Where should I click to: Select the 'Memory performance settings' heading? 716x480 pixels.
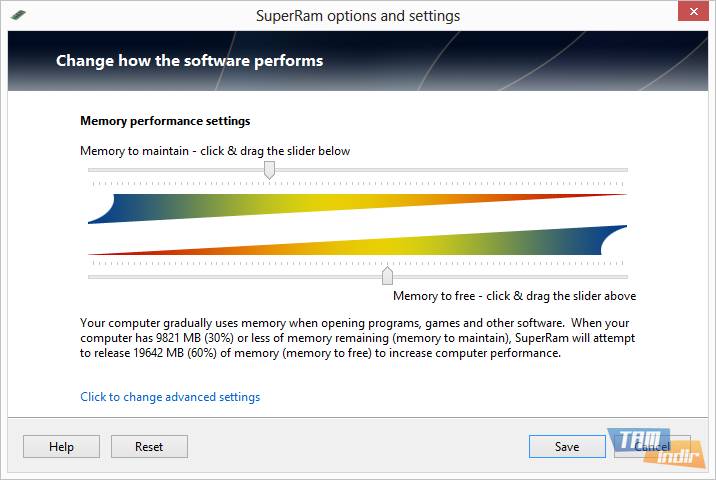[x=165, y=121]
